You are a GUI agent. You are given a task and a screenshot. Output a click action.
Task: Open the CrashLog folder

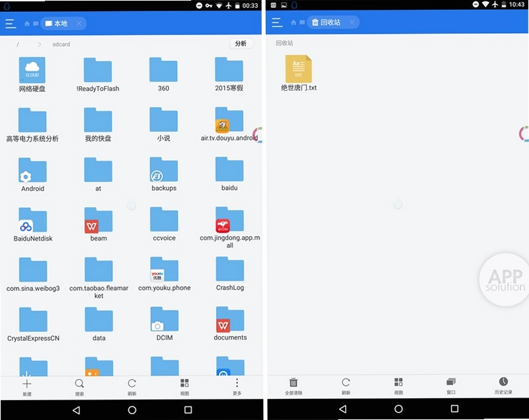pos(230,274)
